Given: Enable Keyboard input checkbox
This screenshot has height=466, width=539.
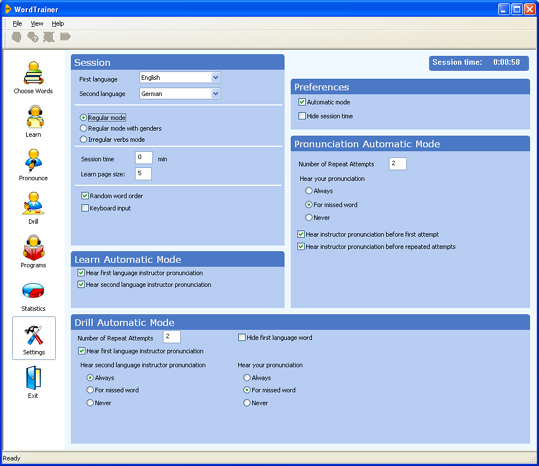Looking at the screenshot, I should tap(85, 208).
